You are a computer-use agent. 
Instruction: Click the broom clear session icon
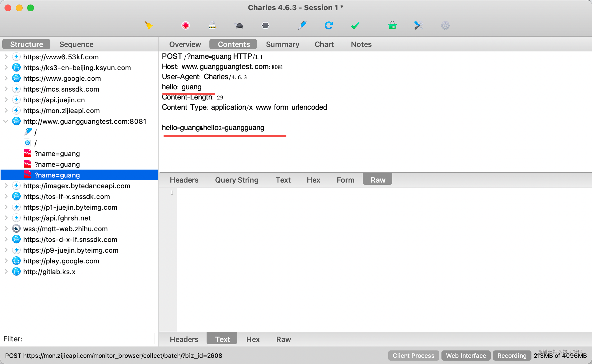pyautogui.click(x=149, y=25)
